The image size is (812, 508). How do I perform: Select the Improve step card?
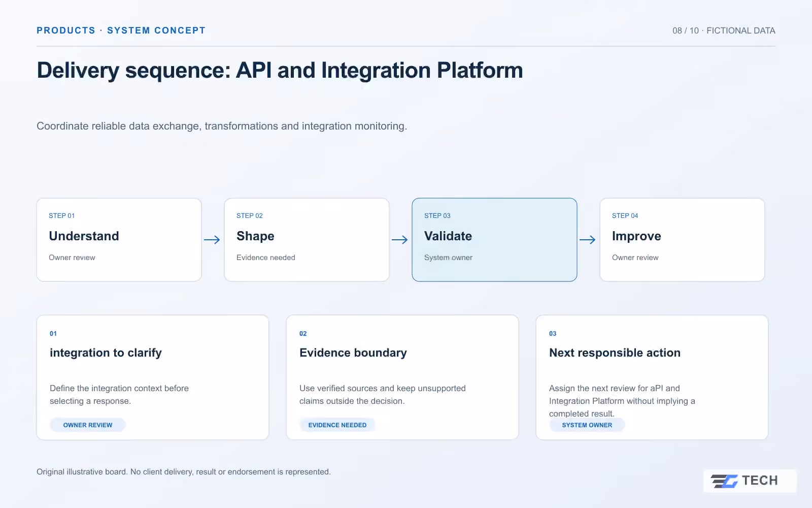point(683,240)
